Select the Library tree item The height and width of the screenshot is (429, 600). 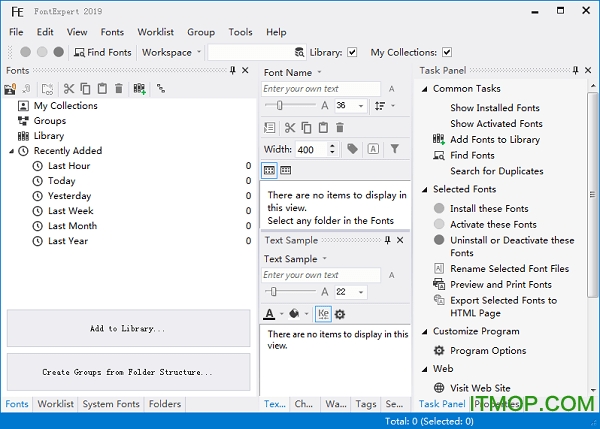pos(49,136)
